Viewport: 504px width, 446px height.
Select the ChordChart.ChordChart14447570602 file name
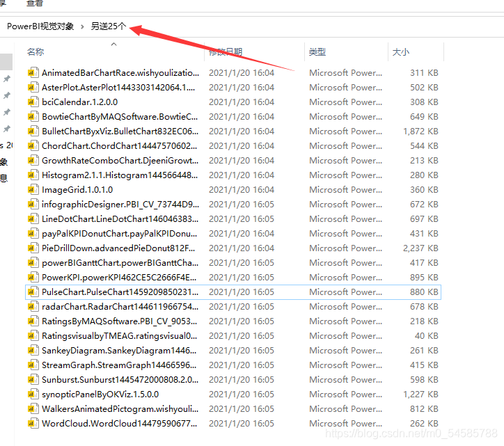coord(119,146)
